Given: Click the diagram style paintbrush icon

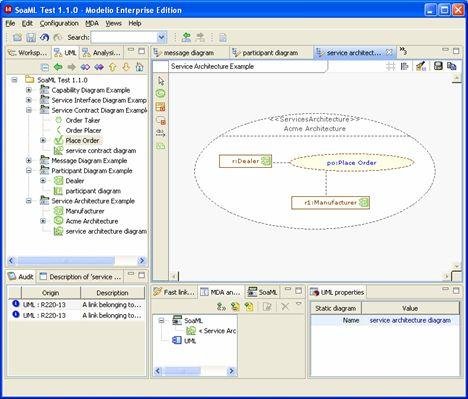Looking at the screenshot, I should click(421, 66).
